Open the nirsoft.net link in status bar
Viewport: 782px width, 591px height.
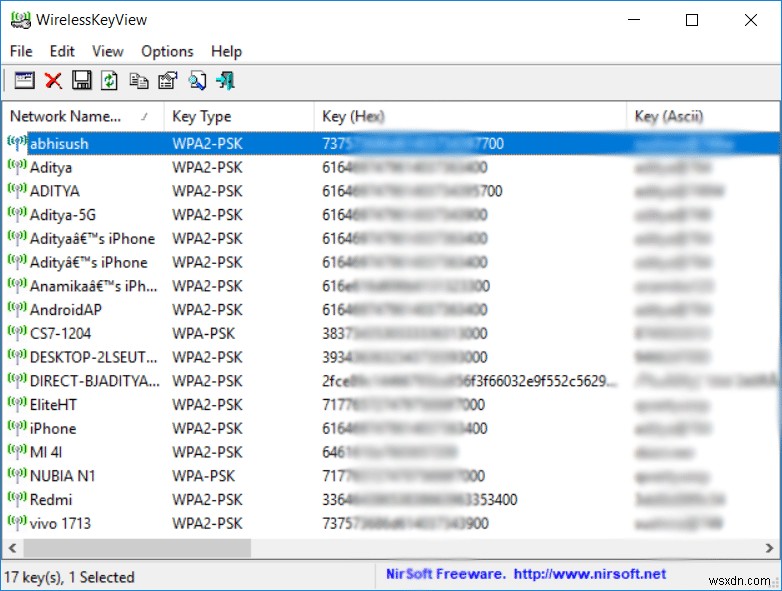(589, 574)
